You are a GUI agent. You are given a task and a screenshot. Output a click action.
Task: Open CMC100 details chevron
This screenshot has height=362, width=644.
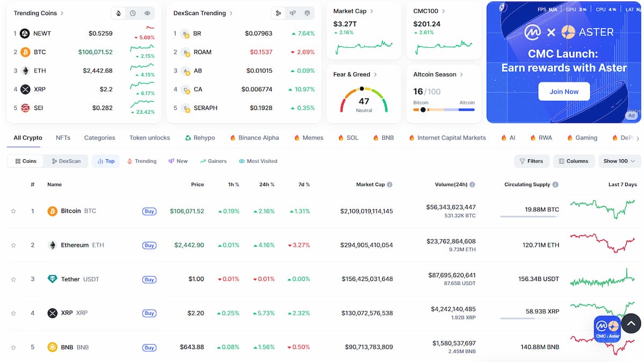point(443,11)
